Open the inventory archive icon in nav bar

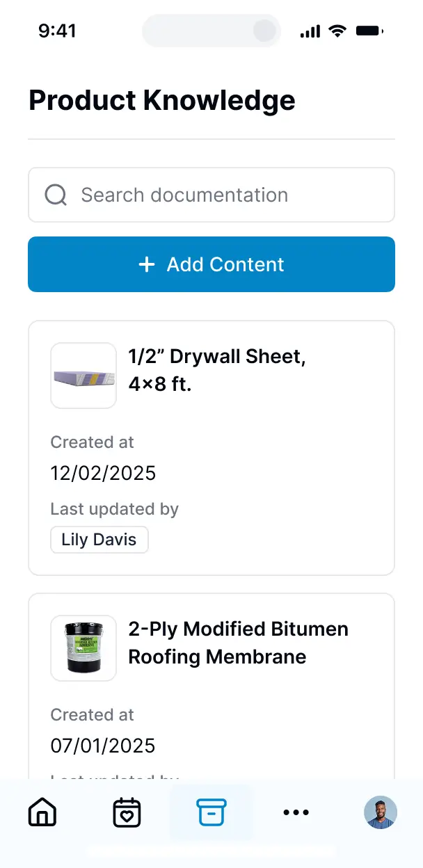211,812
